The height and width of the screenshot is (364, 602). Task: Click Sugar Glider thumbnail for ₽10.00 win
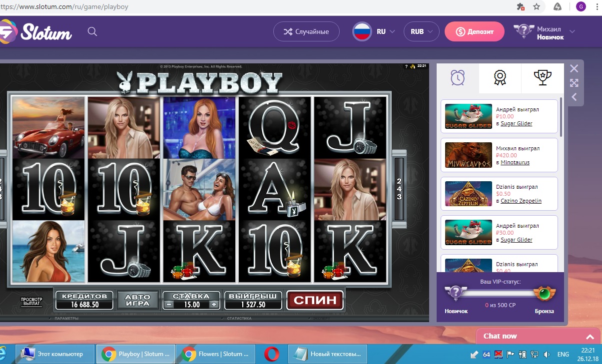pyautogui.click(x=468, y=116)
